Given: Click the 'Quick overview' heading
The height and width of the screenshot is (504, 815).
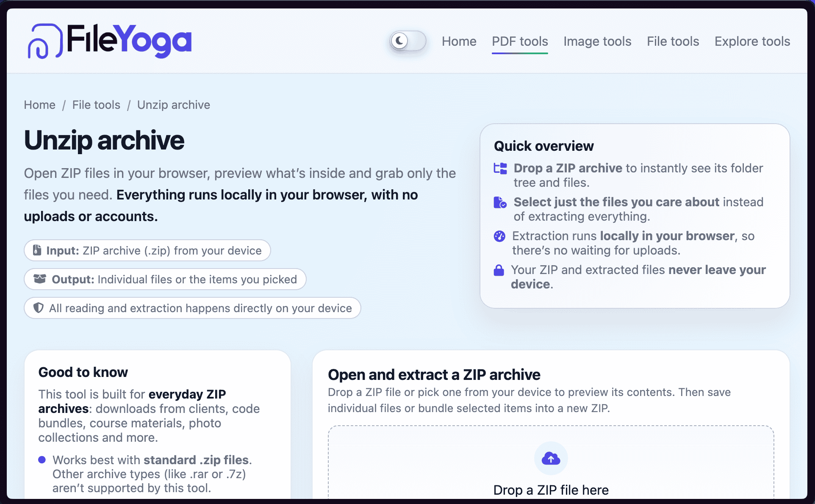Looking at the screenshot, I should [x=544, y=146].
